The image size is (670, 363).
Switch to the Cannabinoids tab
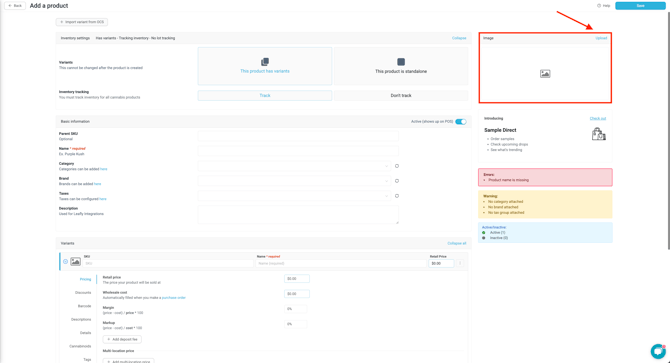click(80, 346)
